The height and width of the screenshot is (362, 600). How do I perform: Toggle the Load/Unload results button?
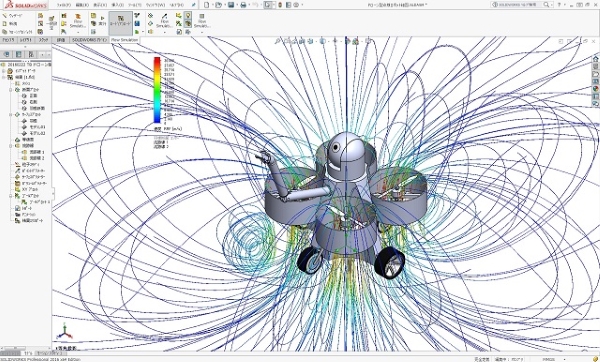click(x=121, y=21)
